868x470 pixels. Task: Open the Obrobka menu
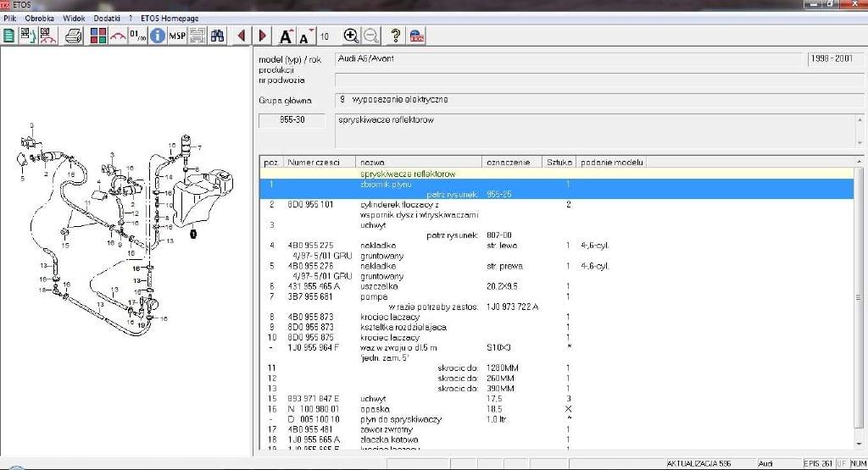(39, 19)
